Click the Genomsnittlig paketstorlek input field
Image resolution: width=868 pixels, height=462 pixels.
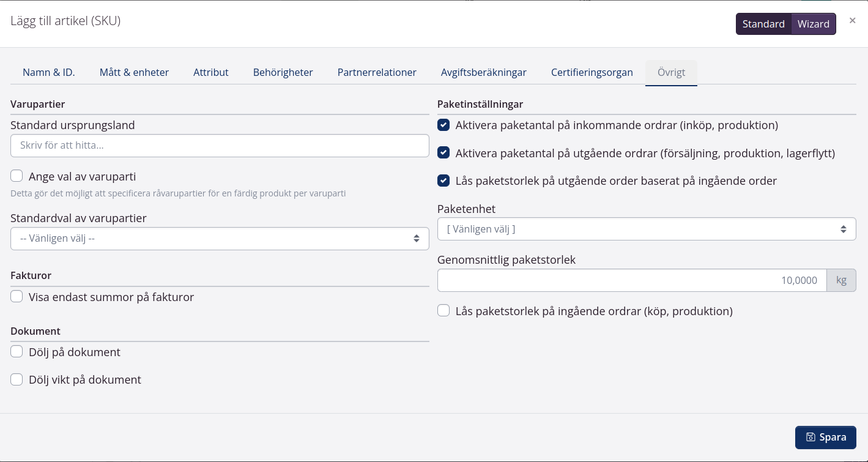click(x=631, y=280)
